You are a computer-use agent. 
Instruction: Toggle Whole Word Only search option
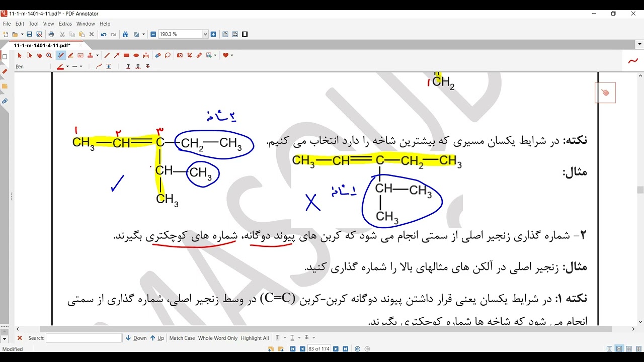point(218,338)
